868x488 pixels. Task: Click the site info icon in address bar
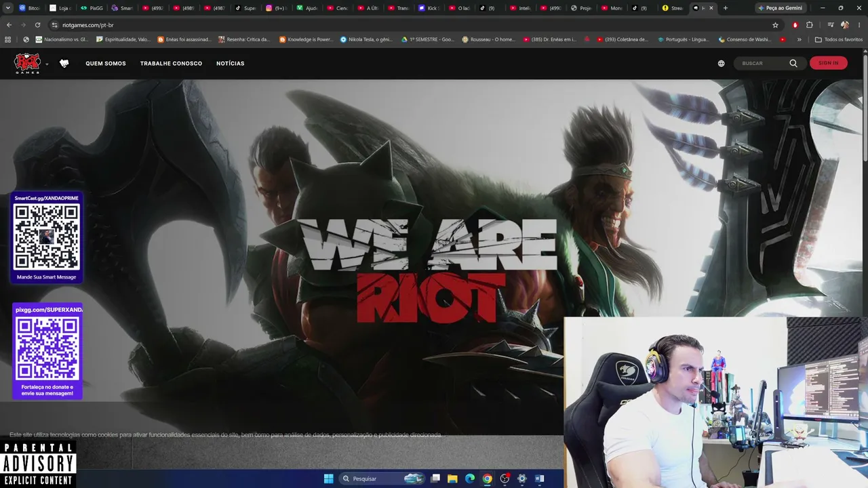click(55, 25)
